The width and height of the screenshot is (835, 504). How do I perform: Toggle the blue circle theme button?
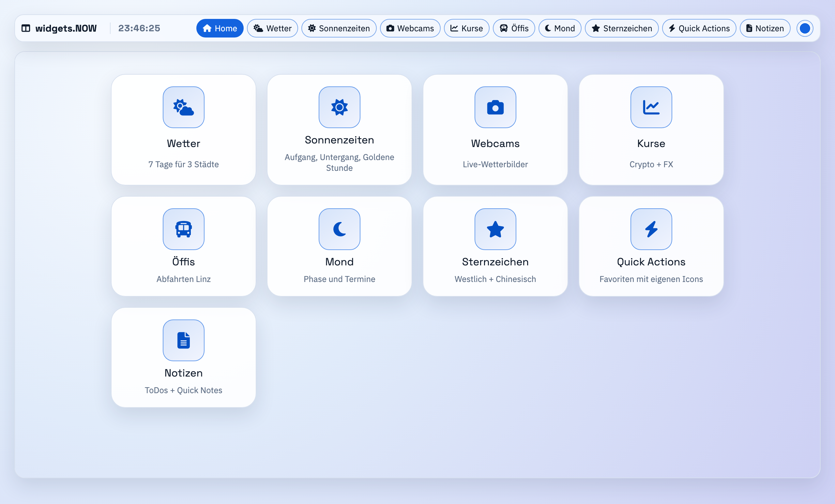pos(804,28)
